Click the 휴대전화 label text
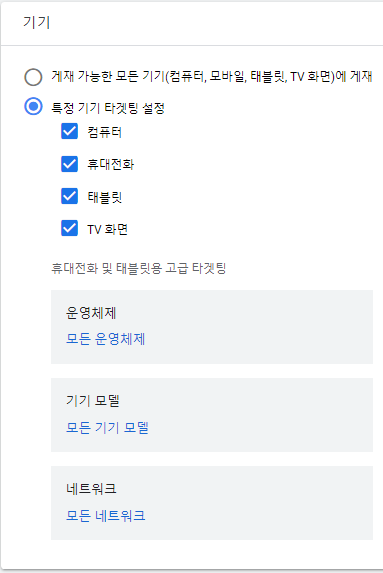This screenshot has height=573, width=383. 110,164
